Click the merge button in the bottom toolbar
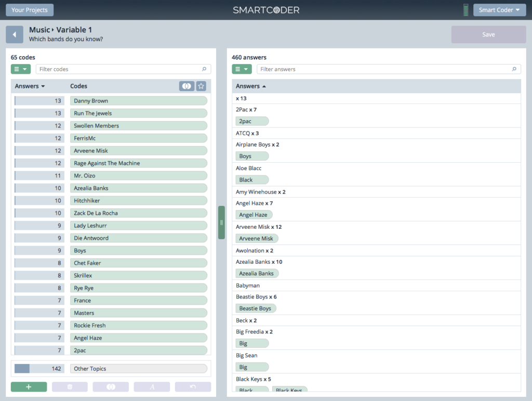This screenshot has width=532, height=401. click(111, 387)
